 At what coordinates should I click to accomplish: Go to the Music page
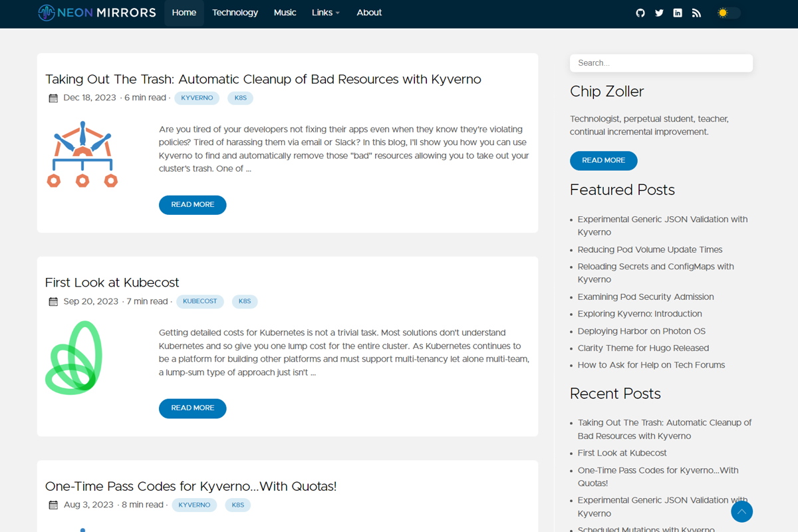pyautogui.click(x=285, y=13)
